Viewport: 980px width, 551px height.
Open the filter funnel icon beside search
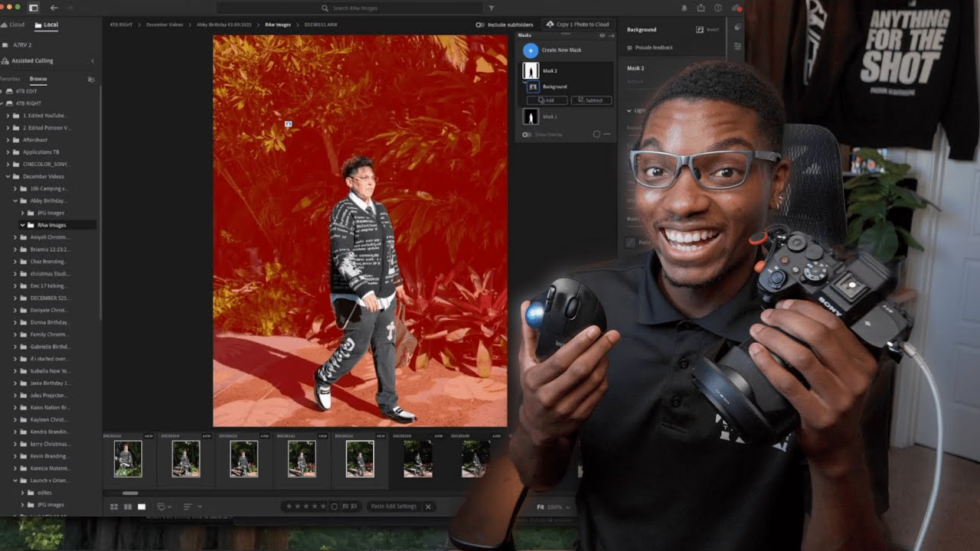pos(492,8)
